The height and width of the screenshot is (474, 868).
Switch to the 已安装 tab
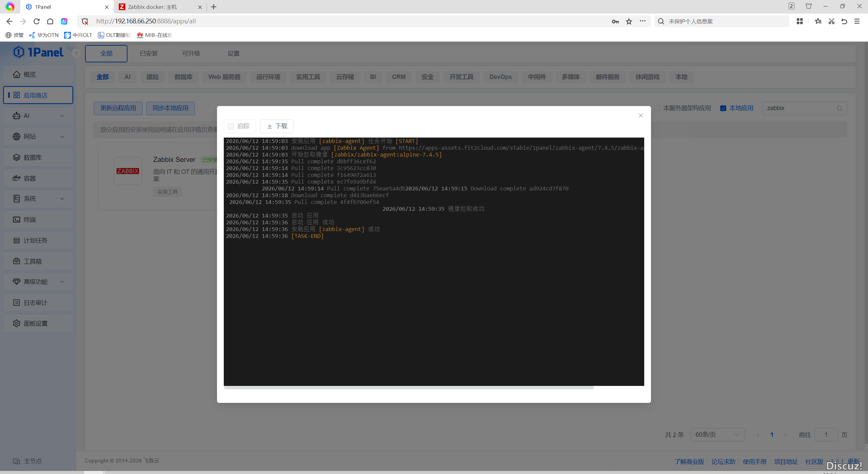(149, 54)
